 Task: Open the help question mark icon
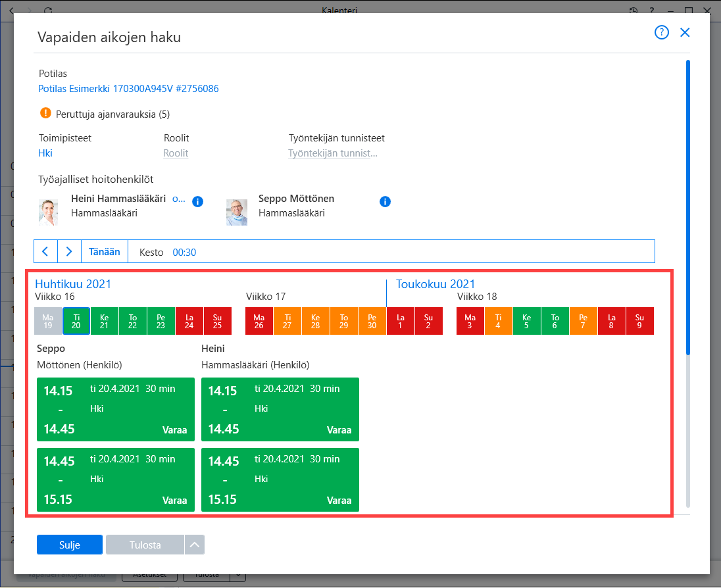[x=661, y=32]
